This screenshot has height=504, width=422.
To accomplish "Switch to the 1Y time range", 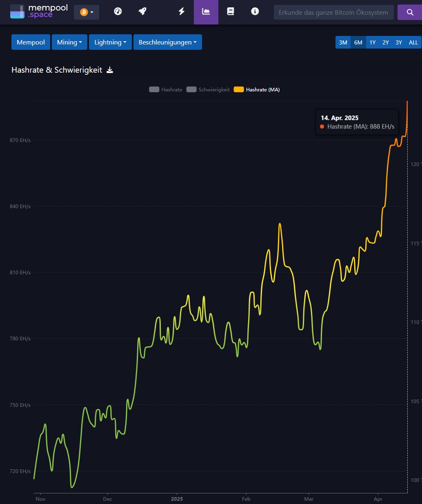I will (x=372, y=42).
